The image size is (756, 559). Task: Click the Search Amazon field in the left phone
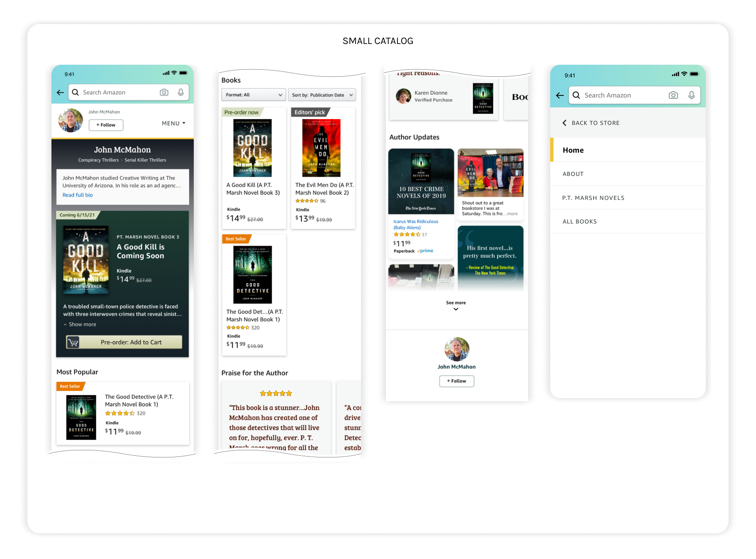(x=129, y=92)
